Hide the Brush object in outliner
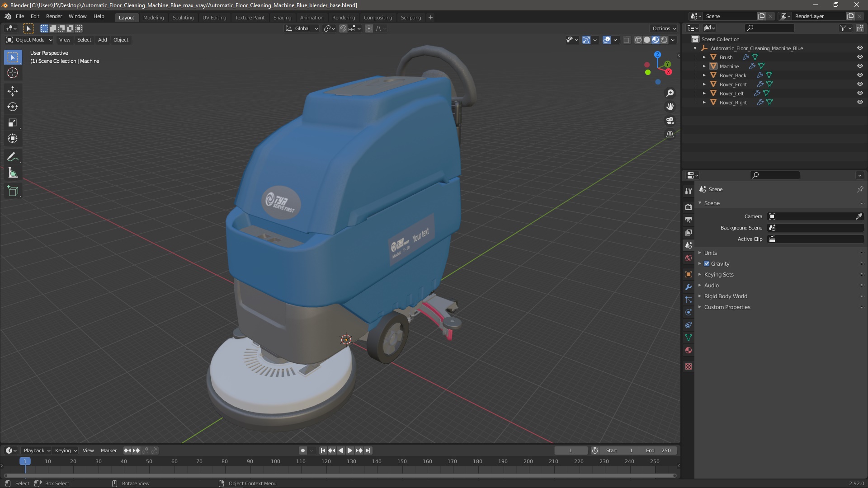This screenshot has height=488, width=868. click(860, 57)
